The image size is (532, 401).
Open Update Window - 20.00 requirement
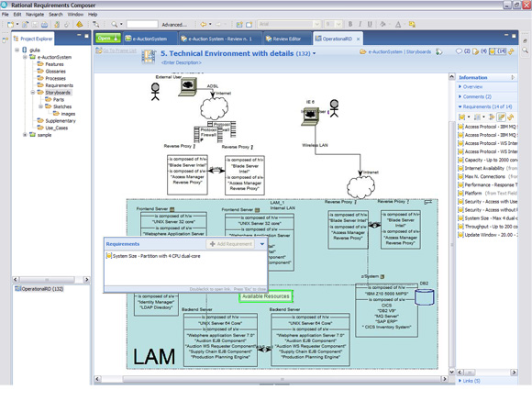tap(488, 235)
